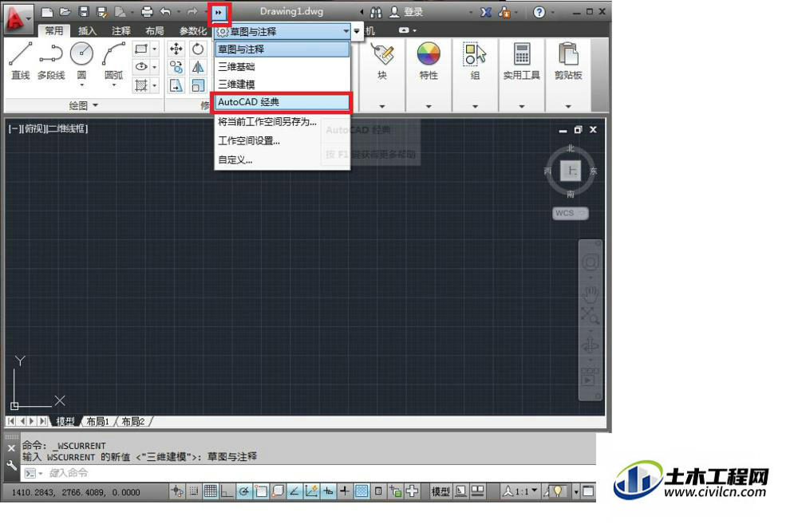
Task: Open the navigation wheel in navigation bar
Action: point(591,262)
